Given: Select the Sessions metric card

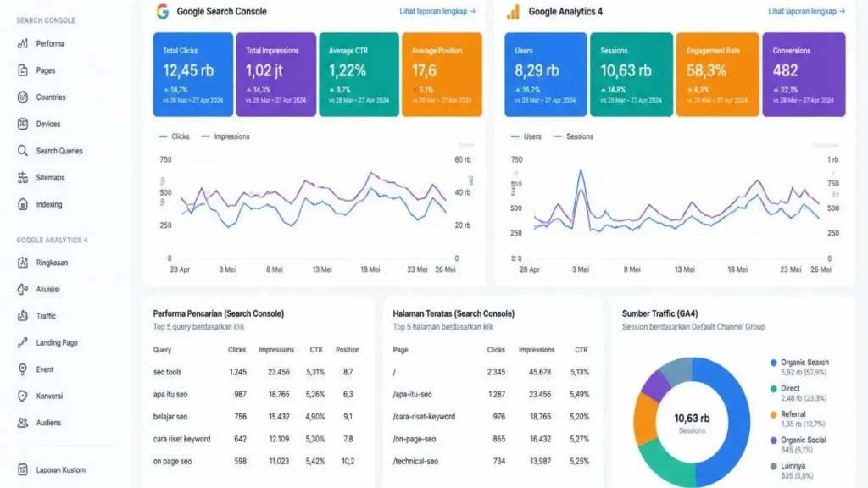Looking at the screenshot, I should [631, 75].
